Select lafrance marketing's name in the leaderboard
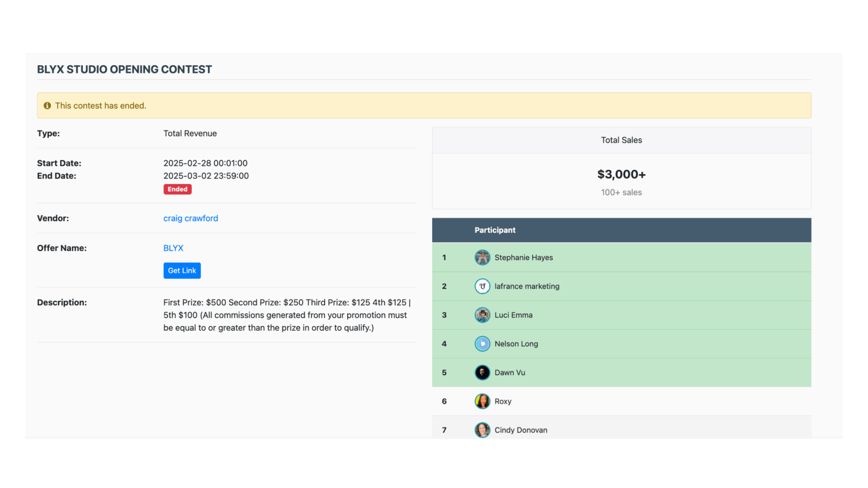 pos(527,286)
